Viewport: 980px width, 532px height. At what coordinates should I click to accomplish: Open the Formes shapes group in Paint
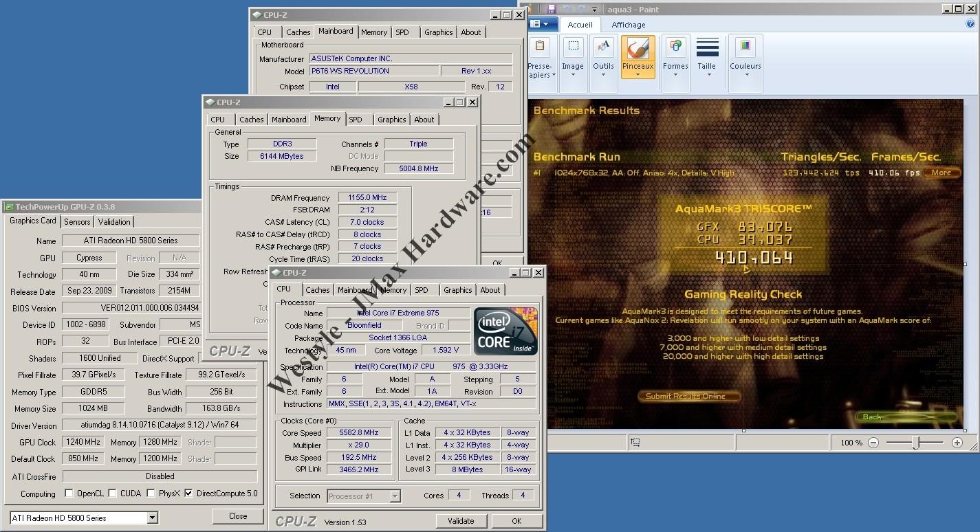click(675, 63)
